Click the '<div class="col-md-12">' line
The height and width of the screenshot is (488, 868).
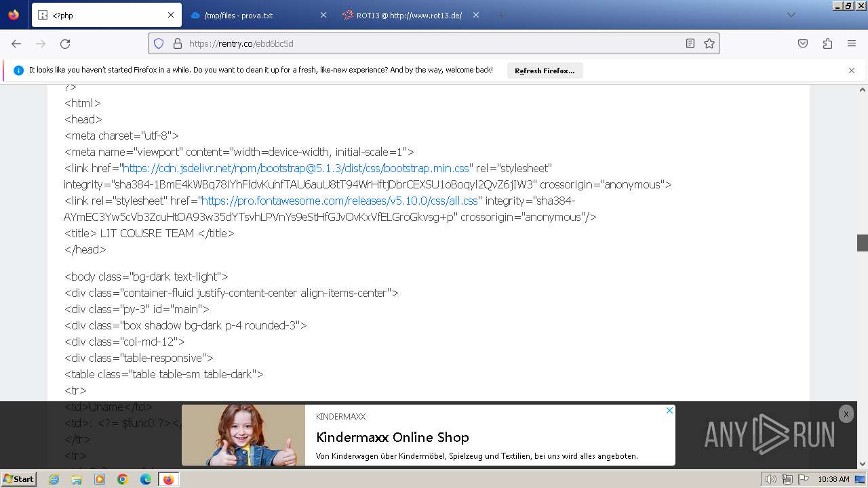[x=125, y=342]
